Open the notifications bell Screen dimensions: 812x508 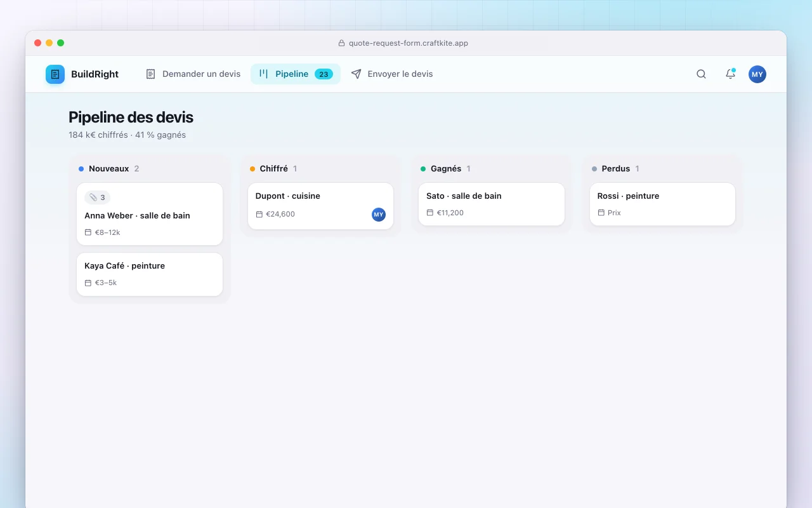click(730, 74)
